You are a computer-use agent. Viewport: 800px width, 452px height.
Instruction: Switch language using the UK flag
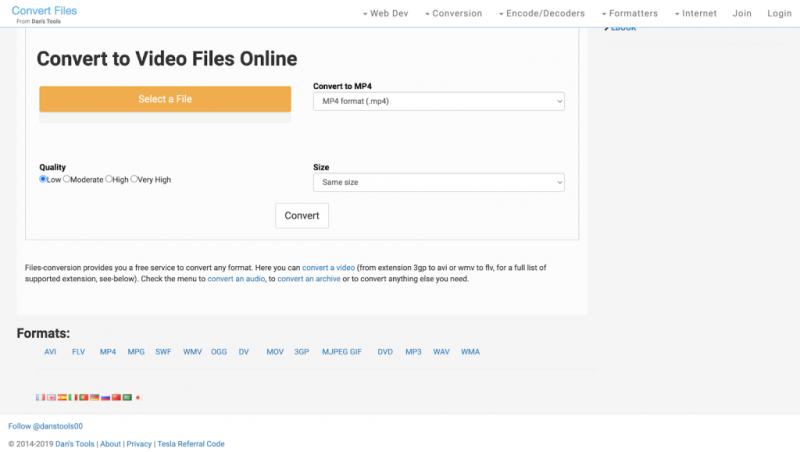click(x=52, y=397)
